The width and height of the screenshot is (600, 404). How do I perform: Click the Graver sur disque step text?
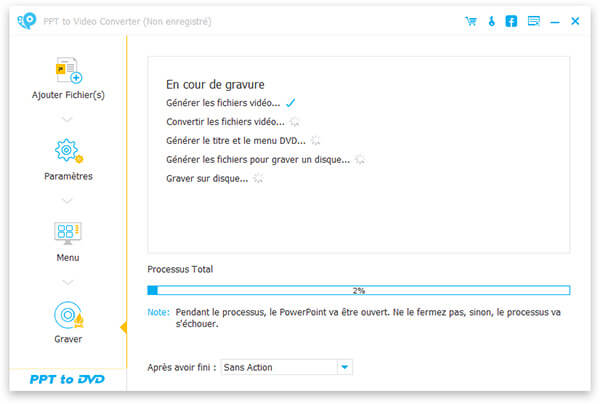tap(207, 178)
